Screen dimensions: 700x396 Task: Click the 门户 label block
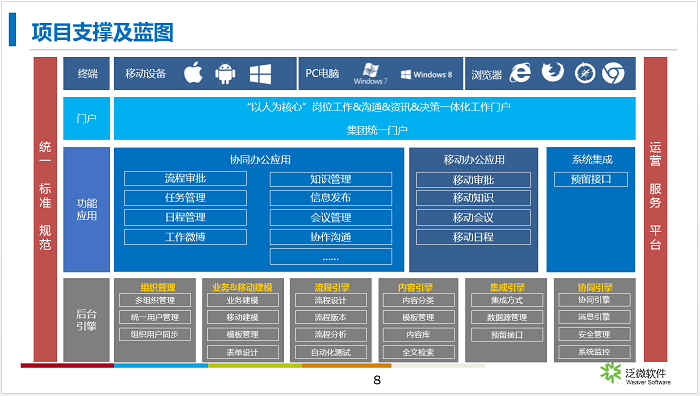click(x=86, y=119)
